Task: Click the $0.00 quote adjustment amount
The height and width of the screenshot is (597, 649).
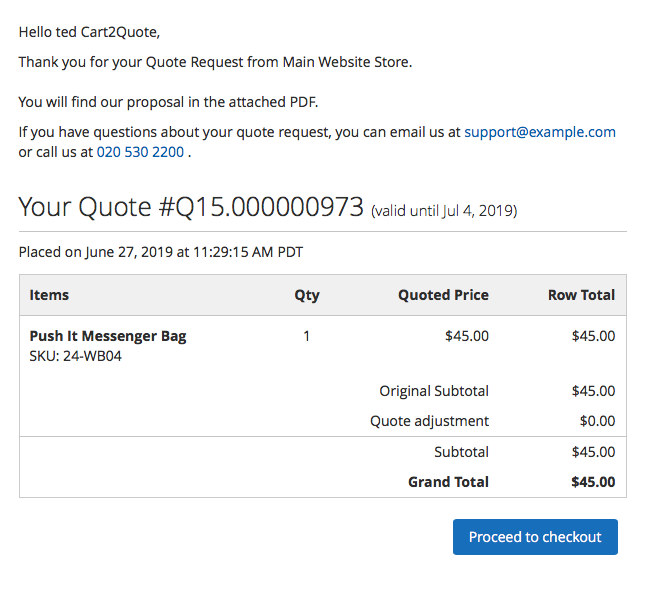Action: tap(597, 421)
